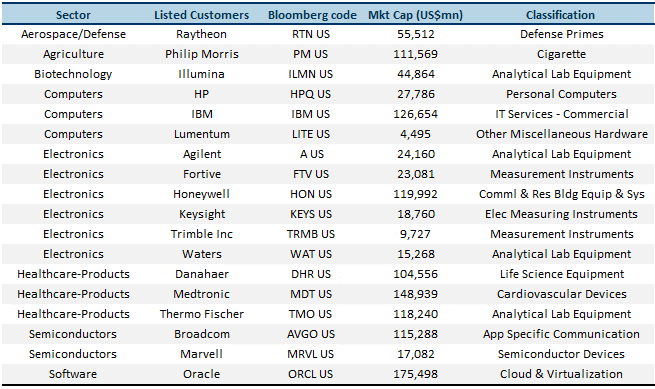Click HP's market cap value 27,786
Image resolution: width=655 pixels, height=389 pixels.
[x=416, y=94]
